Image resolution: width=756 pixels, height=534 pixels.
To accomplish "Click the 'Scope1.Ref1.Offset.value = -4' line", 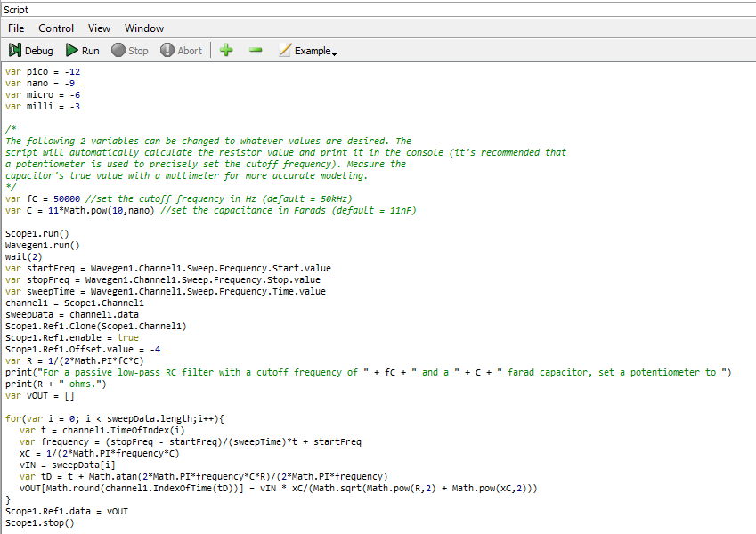I will (83, 350).
